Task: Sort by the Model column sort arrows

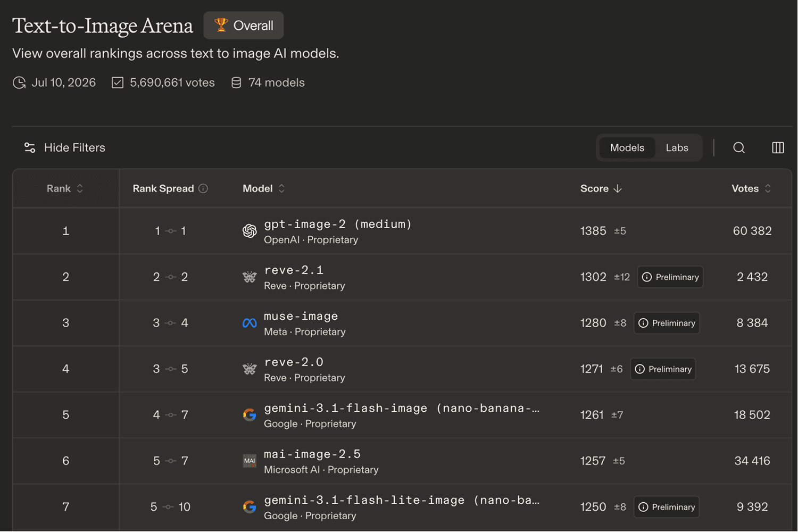Action: 281,188
